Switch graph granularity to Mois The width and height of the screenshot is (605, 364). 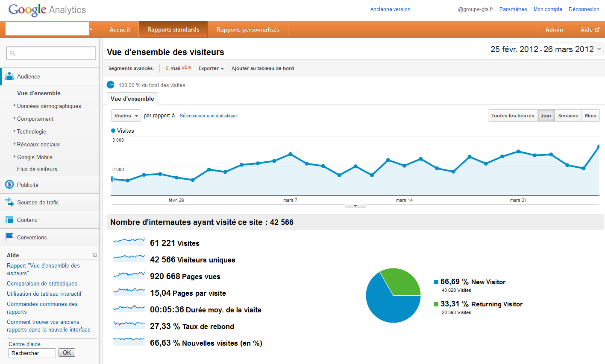[x=590, y=116]
